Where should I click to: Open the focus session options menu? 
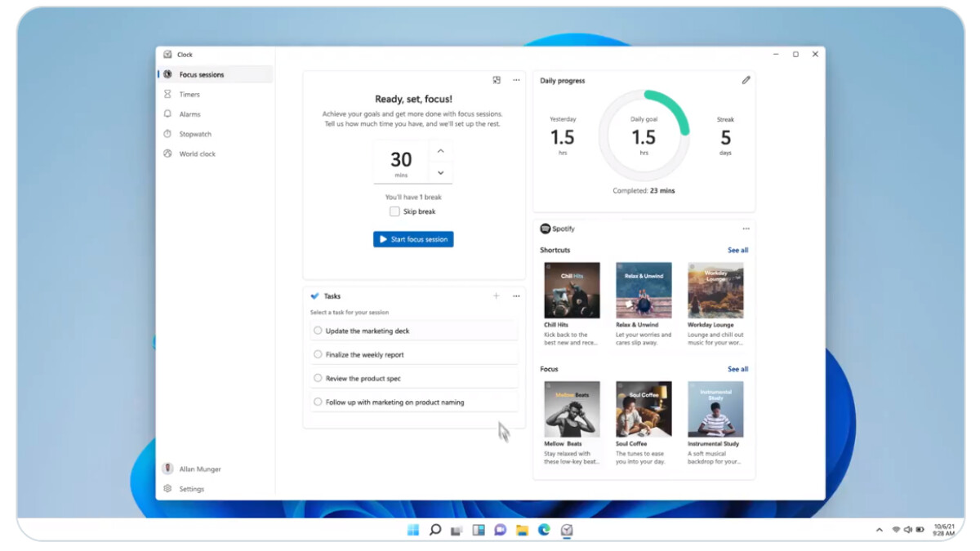coord(516,80)
